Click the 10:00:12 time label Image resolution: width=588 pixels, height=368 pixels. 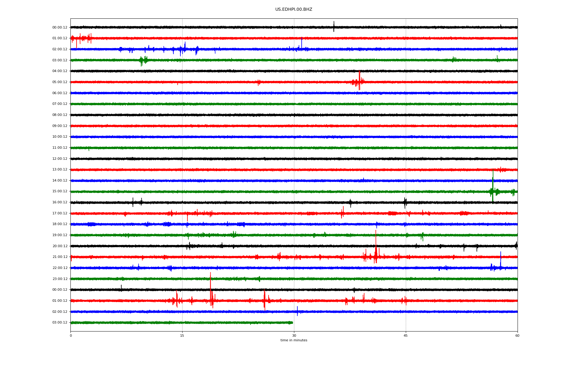(60, 137)
